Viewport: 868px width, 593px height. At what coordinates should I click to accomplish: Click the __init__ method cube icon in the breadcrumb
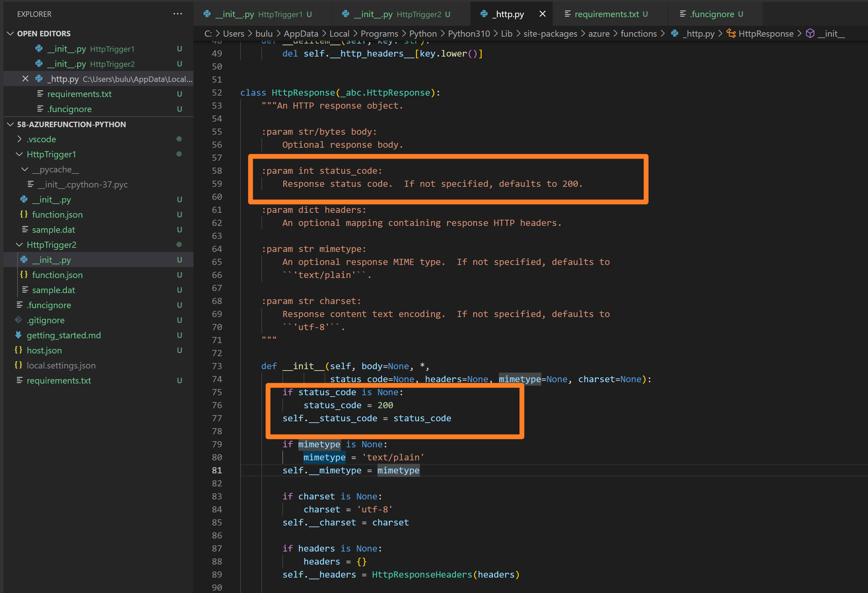pos(810,34)
